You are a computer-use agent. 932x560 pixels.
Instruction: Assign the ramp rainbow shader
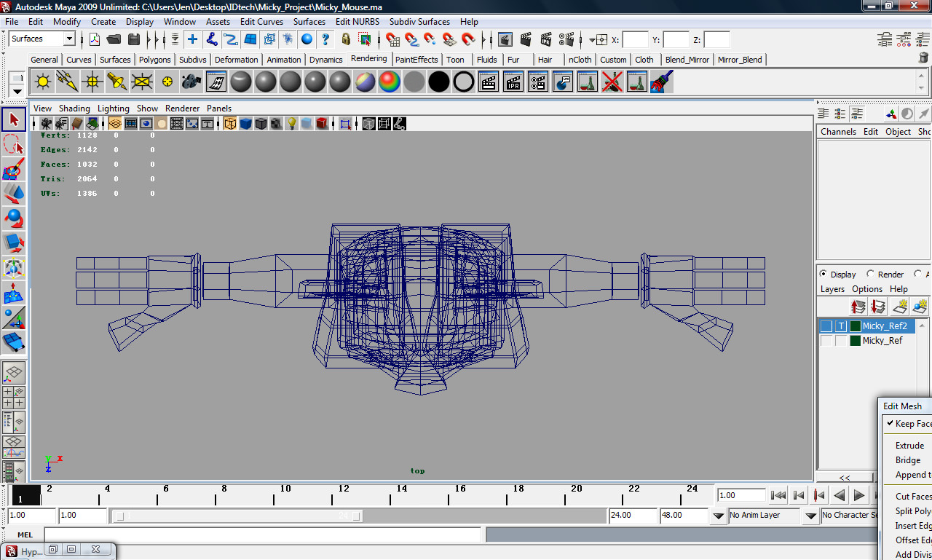390,82
